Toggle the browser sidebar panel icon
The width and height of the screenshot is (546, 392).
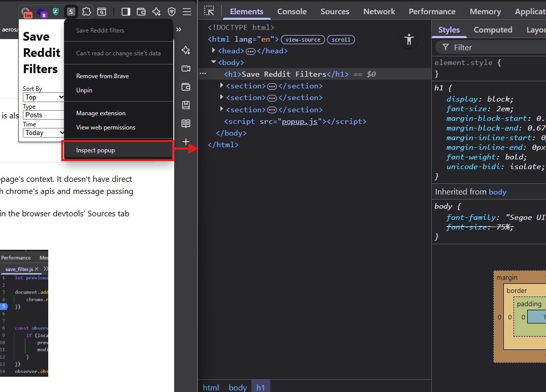click(125, 12)
